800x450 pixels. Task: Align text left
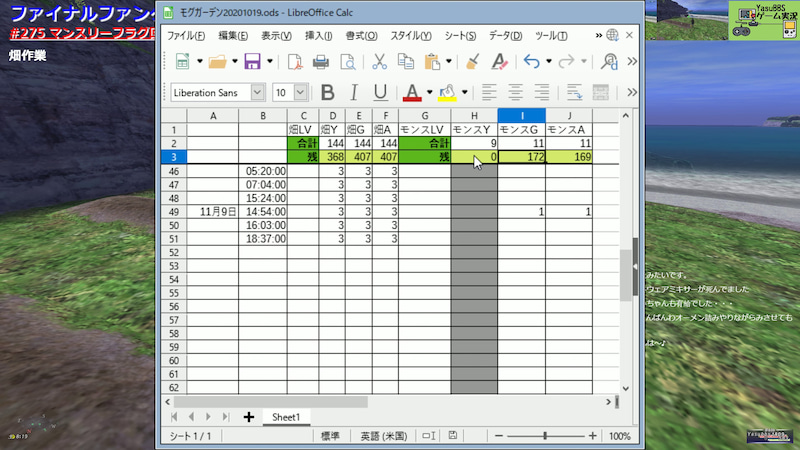[489, 92]
